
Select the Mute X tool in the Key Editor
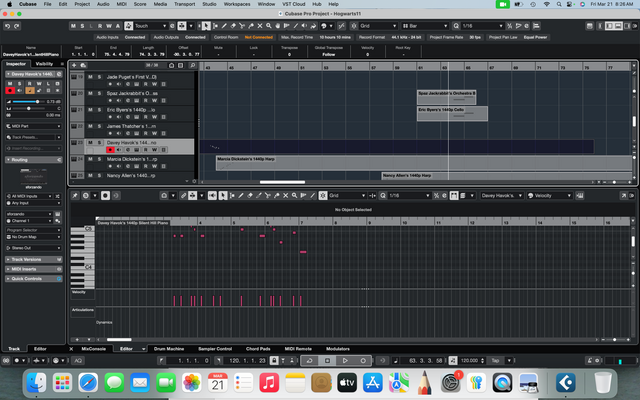[x=286, y=196]
